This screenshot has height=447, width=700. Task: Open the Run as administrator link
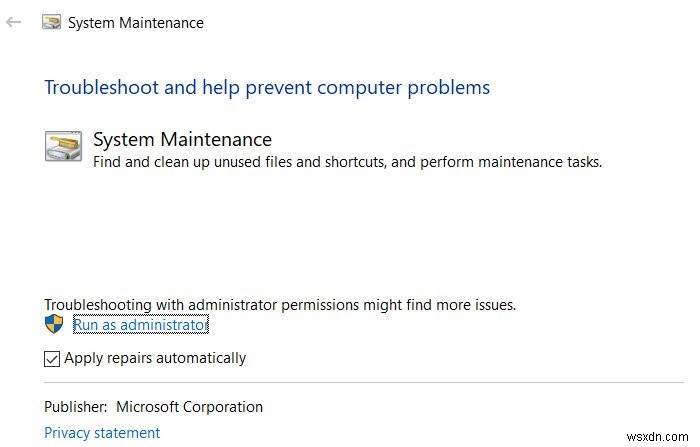click(141, 324)
